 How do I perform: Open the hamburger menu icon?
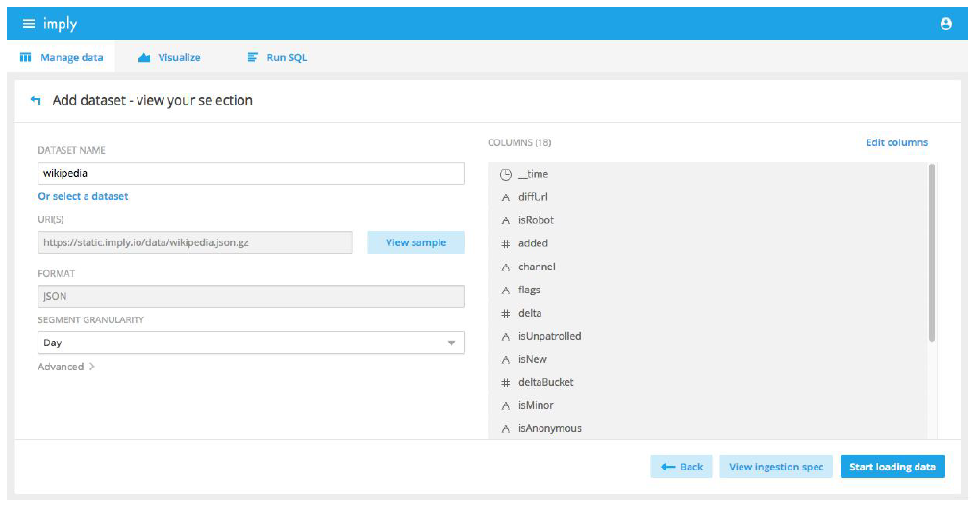(28, 24)
